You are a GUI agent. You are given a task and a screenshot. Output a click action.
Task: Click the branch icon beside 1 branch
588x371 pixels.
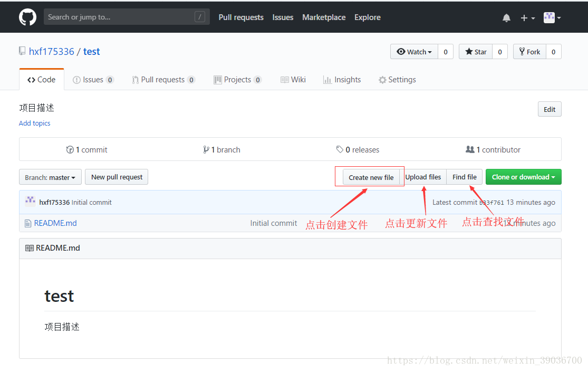point(206,150)
